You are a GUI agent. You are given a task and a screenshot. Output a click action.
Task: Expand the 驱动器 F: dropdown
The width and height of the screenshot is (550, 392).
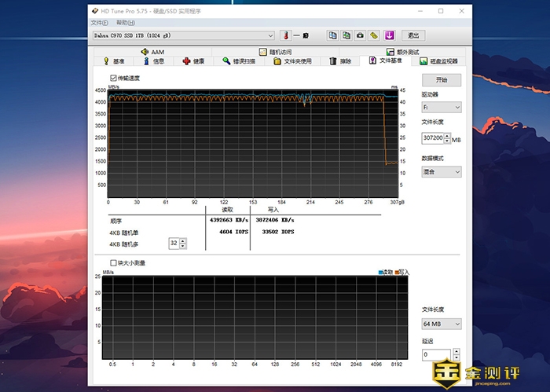pyautogui.click(x=441, y=107)
